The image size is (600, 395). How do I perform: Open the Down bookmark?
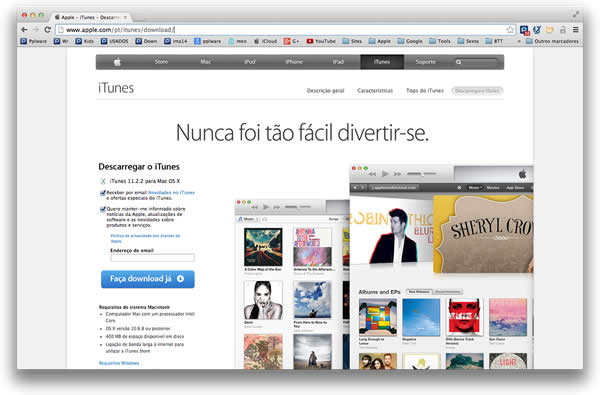click(x=146, y=41)
